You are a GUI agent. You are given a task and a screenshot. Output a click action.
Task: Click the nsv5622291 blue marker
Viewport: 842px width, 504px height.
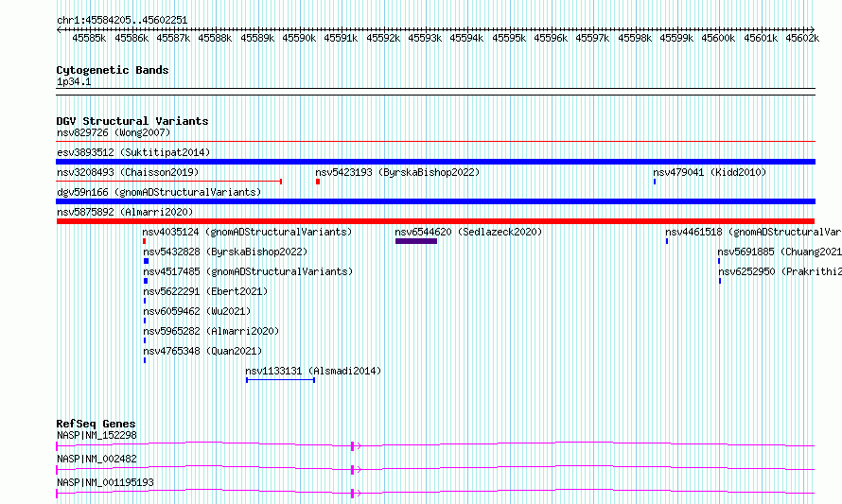click(145, 301)
